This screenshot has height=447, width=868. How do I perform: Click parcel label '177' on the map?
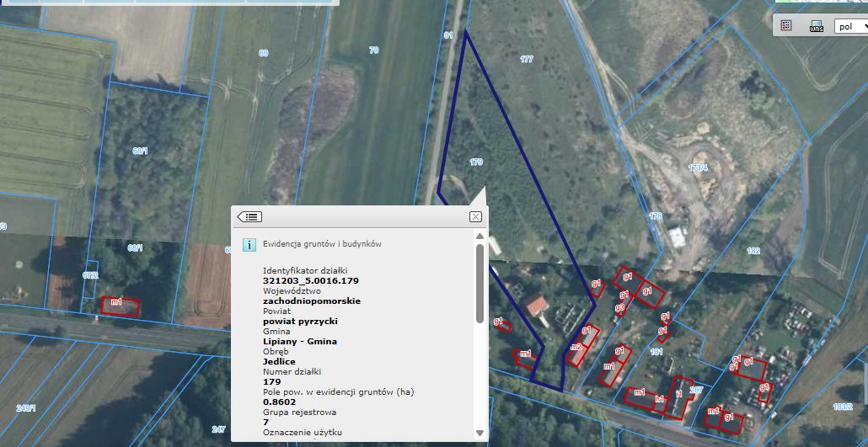(x=527, y=59)
